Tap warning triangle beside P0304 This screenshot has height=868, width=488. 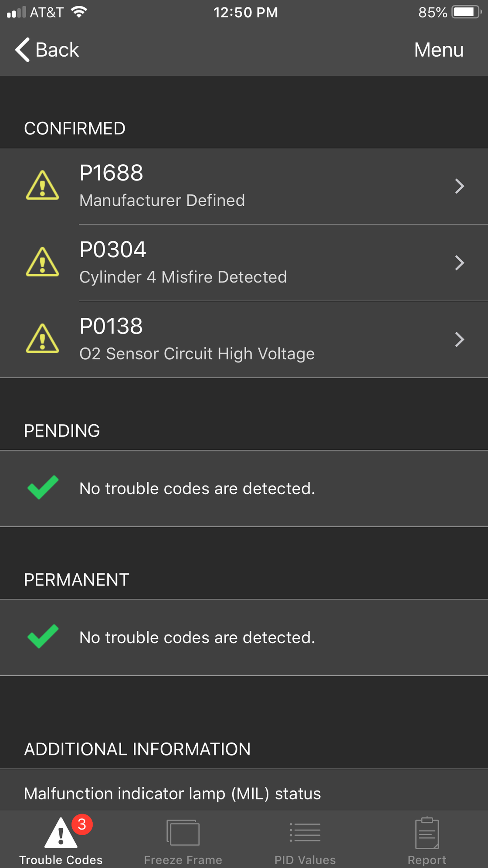click(x=42, y=262)
